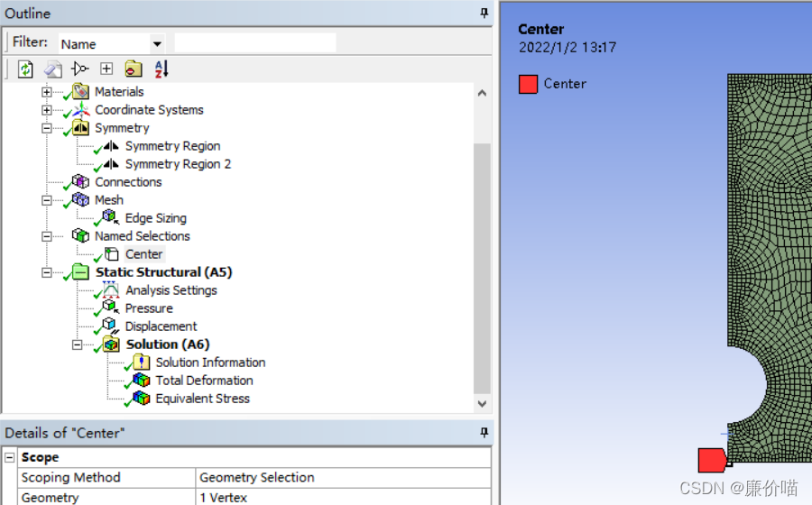Click the Scoping Method label cell
812x505 pixels.
107,478
